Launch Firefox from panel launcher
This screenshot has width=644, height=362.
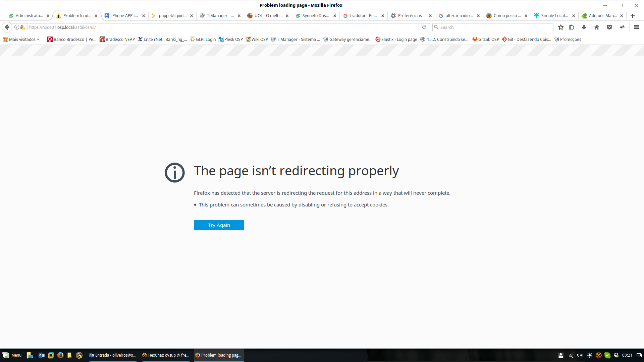point(60,355)
